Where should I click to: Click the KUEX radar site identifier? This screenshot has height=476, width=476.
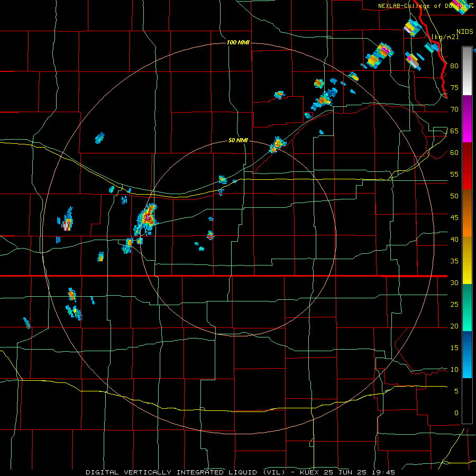(310, 472)
